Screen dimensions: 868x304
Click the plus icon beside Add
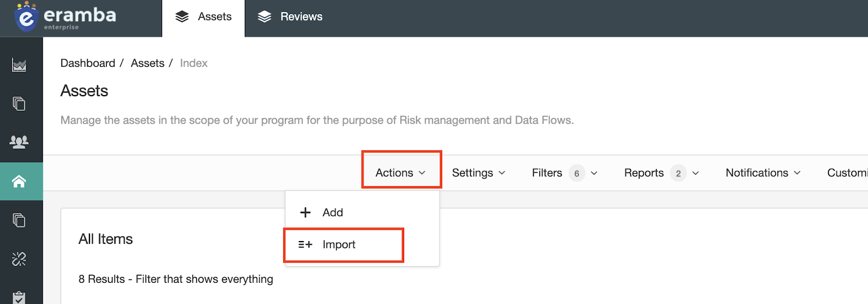click(305, 212)
